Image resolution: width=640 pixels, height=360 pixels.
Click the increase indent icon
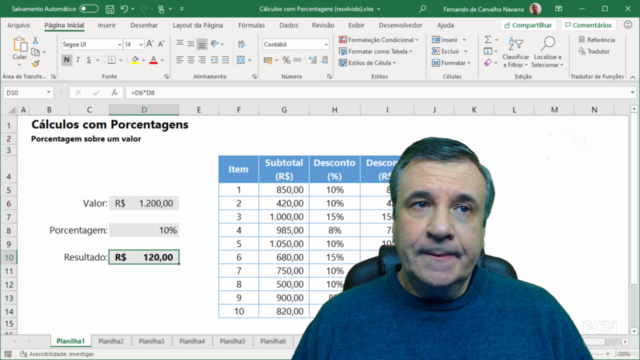click(x=225, y=60)
